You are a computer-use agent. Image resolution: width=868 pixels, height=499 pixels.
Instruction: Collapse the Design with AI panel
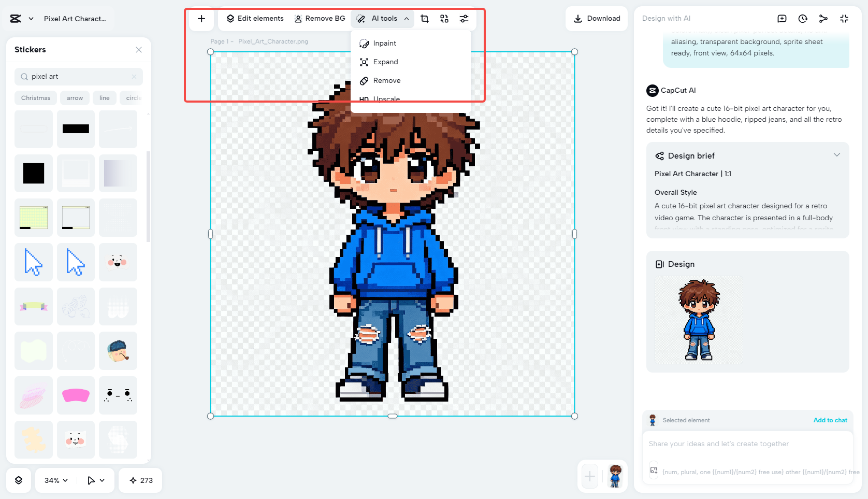(x=844, y=19)
